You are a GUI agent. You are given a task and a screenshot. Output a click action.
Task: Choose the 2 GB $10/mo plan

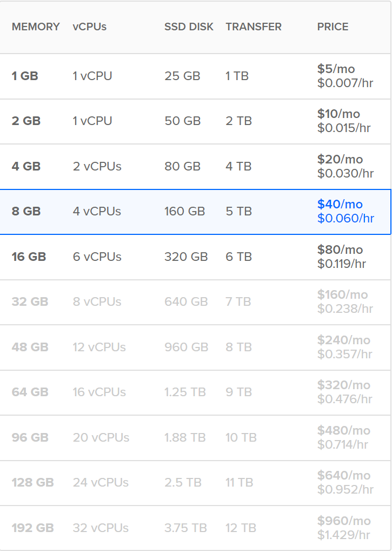coord(195,121)
